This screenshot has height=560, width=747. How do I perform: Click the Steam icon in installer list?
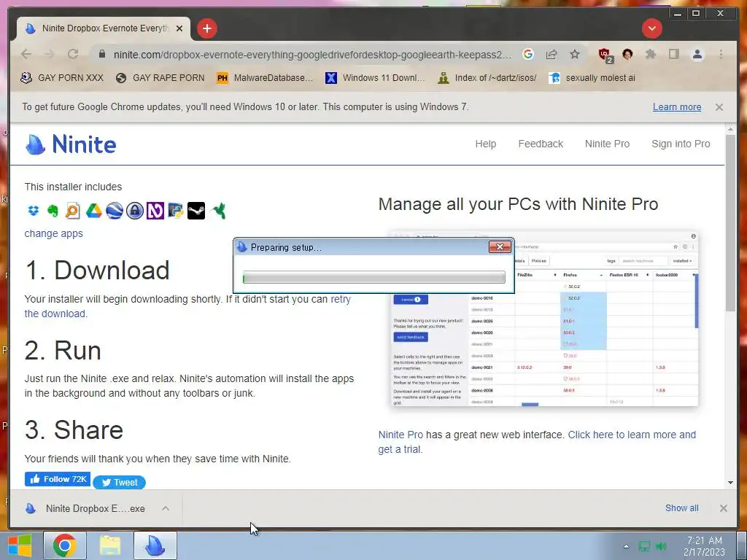point(196,211)
